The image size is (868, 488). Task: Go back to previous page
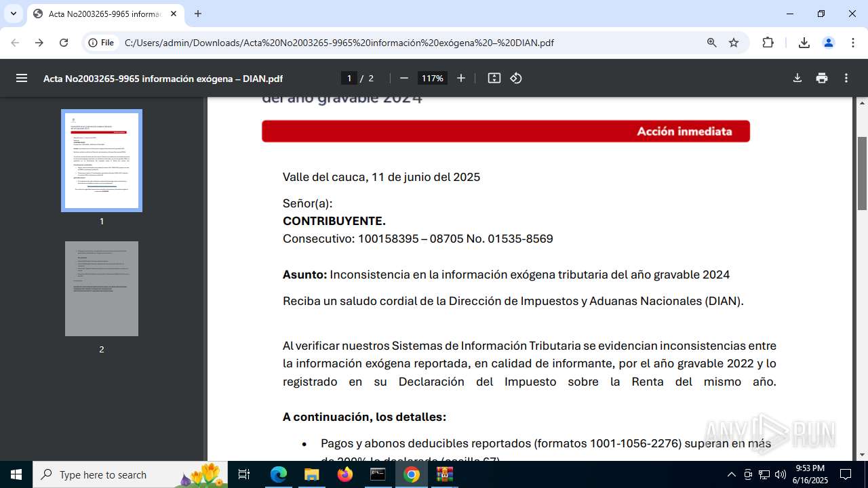click(x=15, y=43)
